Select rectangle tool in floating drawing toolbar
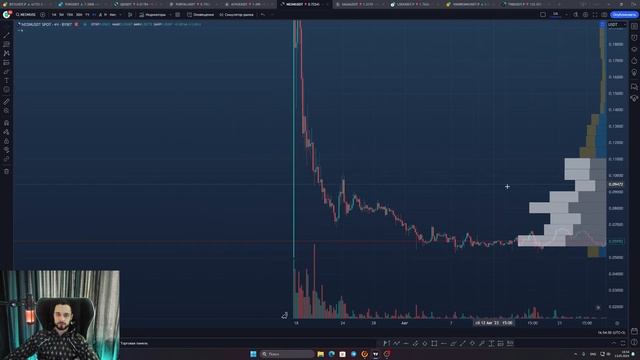This screenshot has height=360, width=640. tap(434, 344)
